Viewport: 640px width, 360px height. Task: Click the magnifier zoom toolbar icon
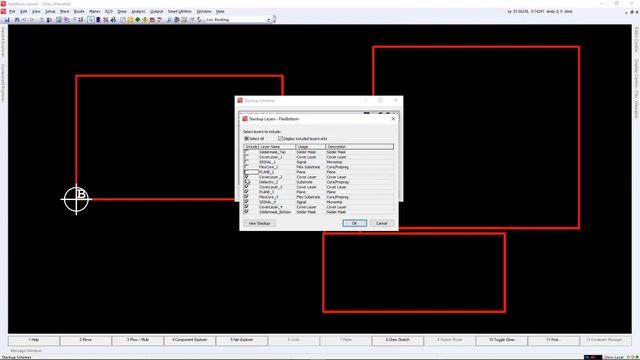pyautogui.click(x=169, y=20)
